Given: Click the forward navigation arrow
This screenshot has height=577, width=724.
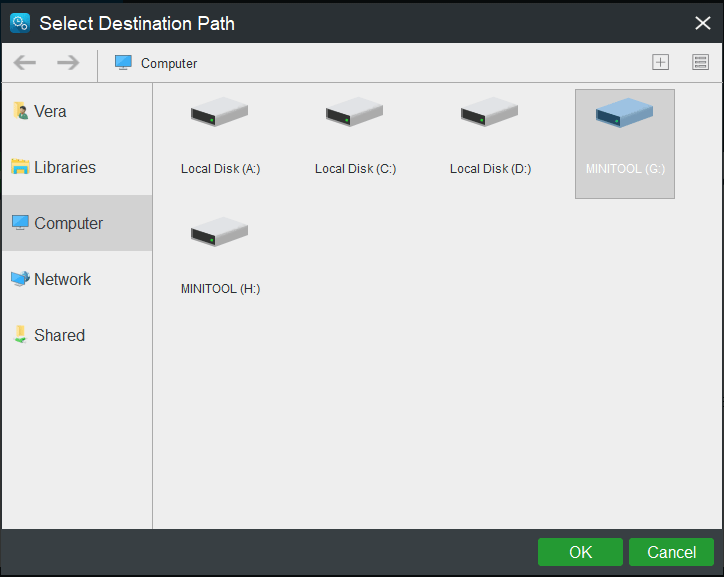Looking at the screenshot, I should [x=68, y=62].
